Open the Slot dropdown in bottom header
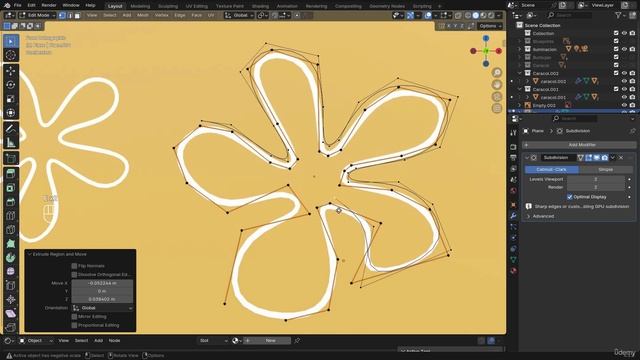This screenshot has width=640, height=360. [213, 340]
